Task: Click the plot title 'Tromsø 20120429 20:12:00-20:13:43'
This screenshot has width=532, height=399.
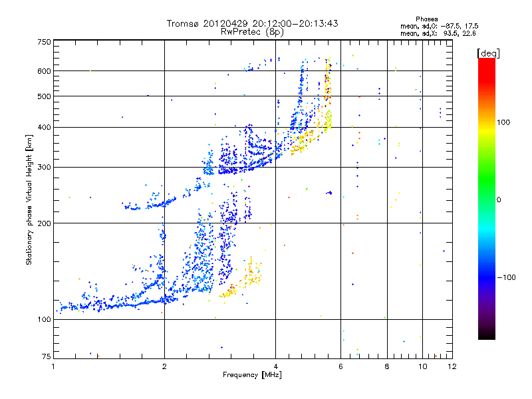Action: point(252,23)
